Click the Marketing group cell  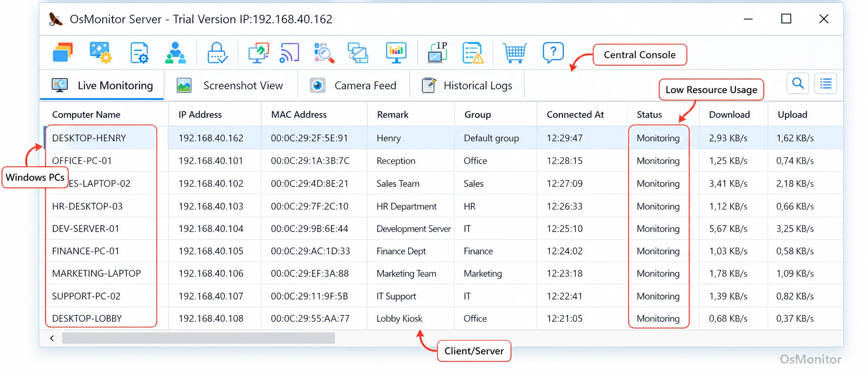(x=483, y=274)
